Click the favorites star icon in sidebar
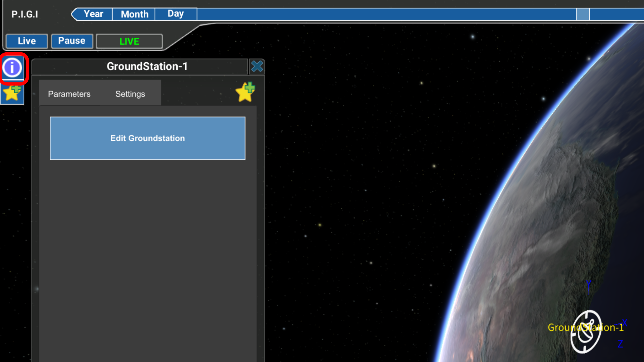 tap(12, 93)
